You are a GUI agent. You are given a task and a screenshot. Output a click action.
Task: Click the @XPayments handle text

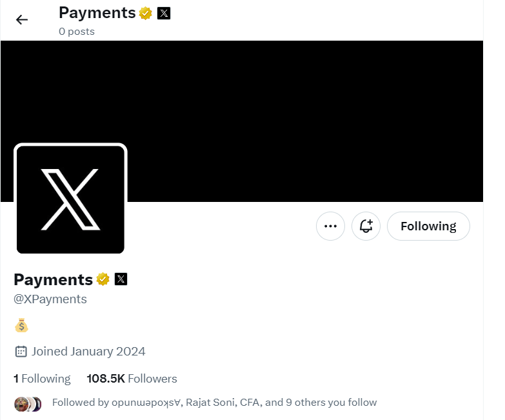[x=50, y=299]
